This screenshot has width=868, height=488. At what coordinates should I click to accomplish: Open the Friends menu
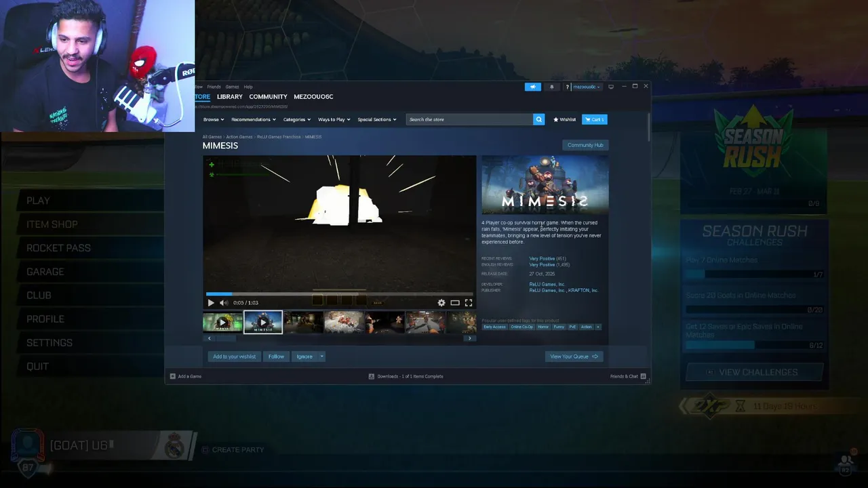(214, 87)
